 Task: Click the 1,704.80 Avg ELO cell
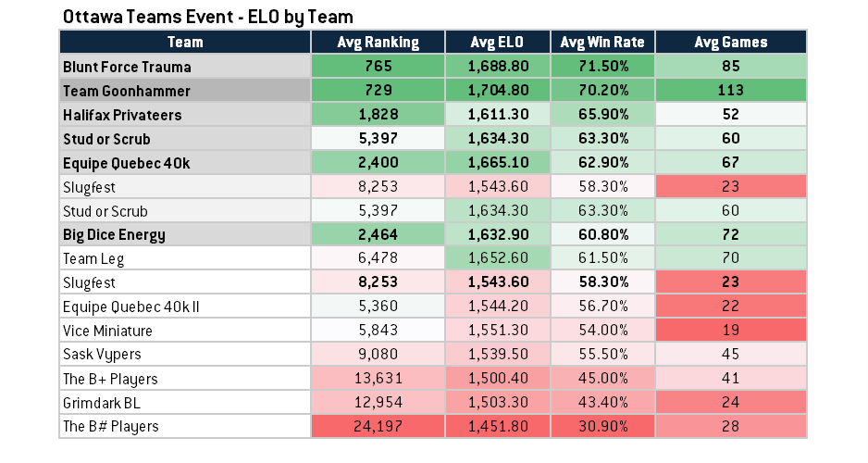pos(499,91)
